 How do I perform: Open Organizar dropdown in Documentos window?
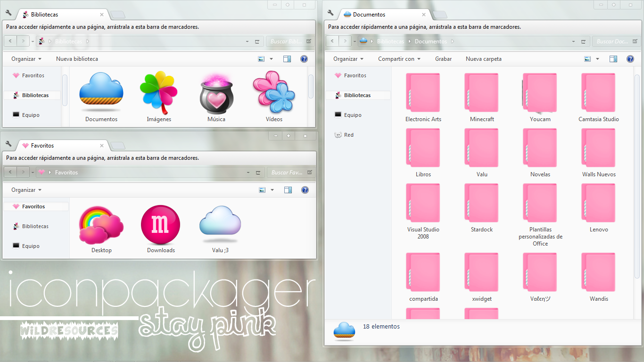[348, 59]
